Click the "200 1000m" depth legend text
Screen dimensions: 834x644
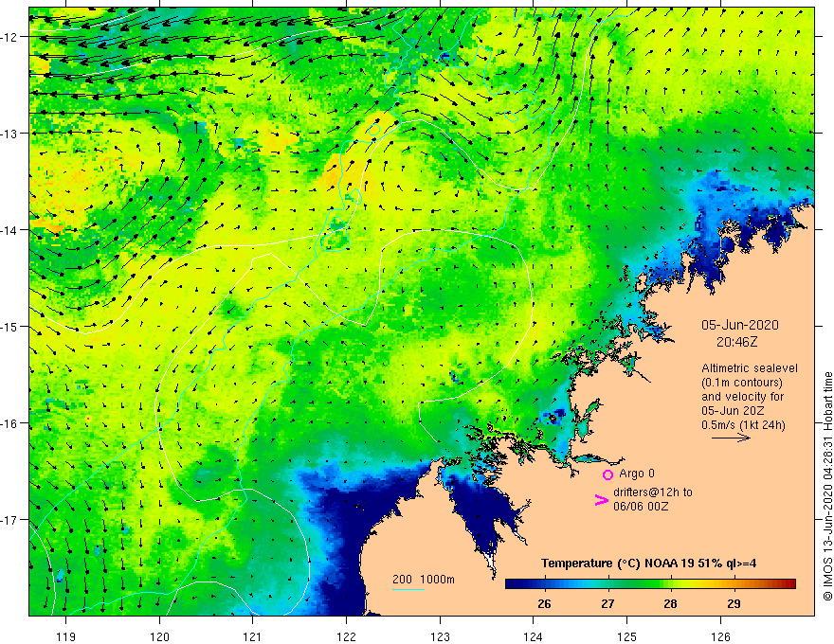click(x=424, y=580)
